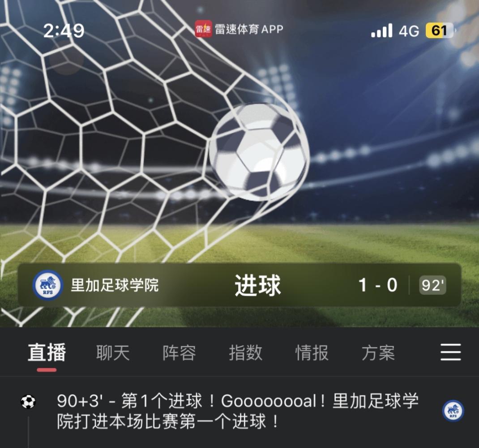Tap the RFS crest beside goal commentary
Viewport: 479px width, 448px height.
click(453, 411)
